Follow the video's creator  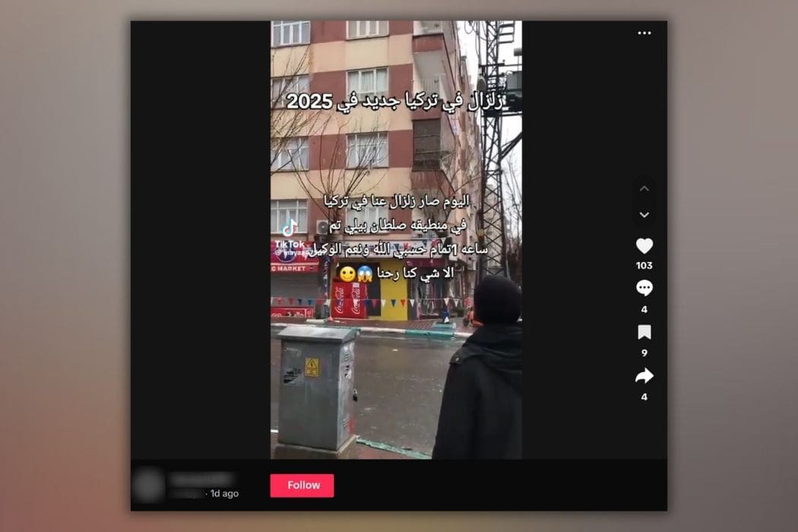[302, 486]
